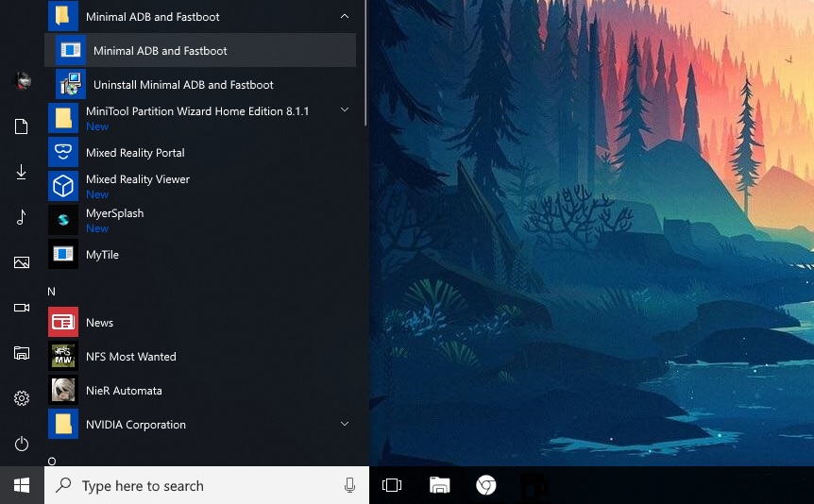Open the Mixed Reality Portal icon
The image size is (814, 504).
[63, 152]
